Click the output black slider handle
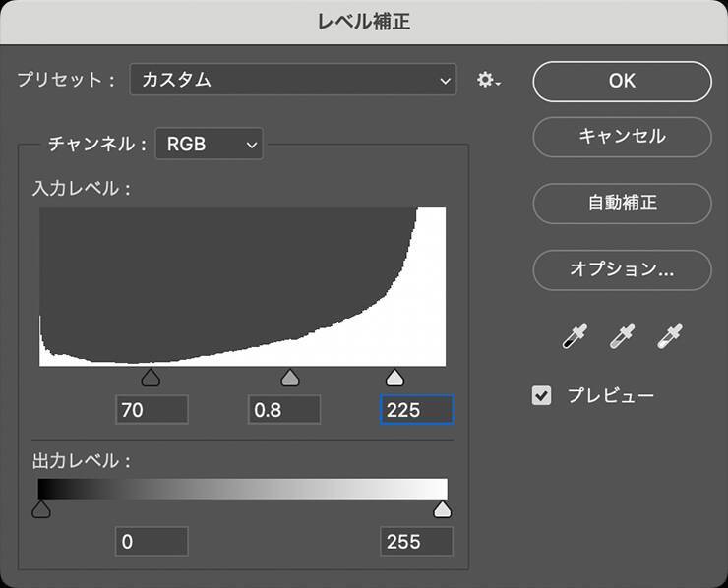Image resolution: width=728 pixels, height=588 pixels. pyautogui.click(x=40, y=508)
